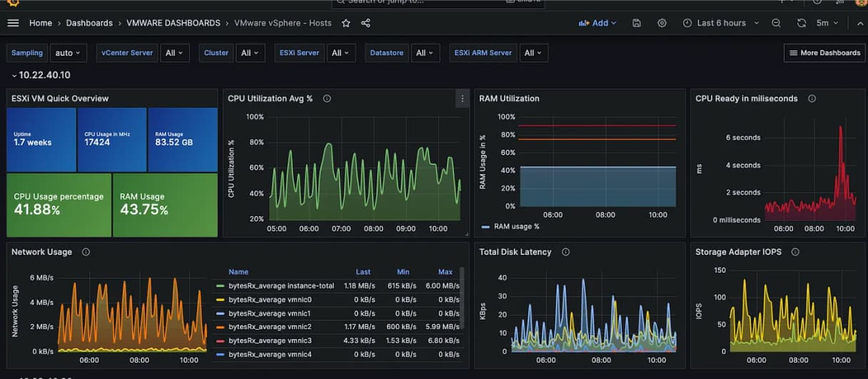This screenshot has height=379, width=868.
Task: Expand the Datastore All dropdown
Action: coord(425,53)
